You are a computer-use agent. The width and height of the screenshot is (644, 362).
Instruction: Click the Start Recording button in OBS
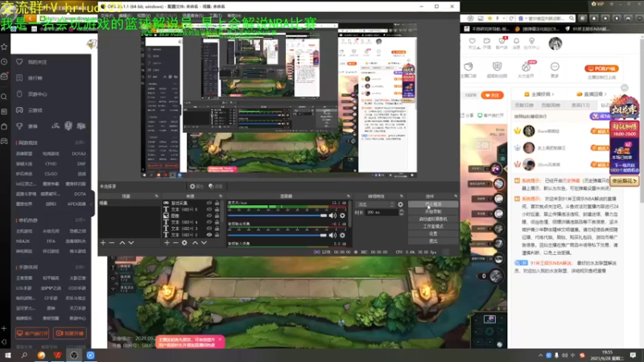433,212
